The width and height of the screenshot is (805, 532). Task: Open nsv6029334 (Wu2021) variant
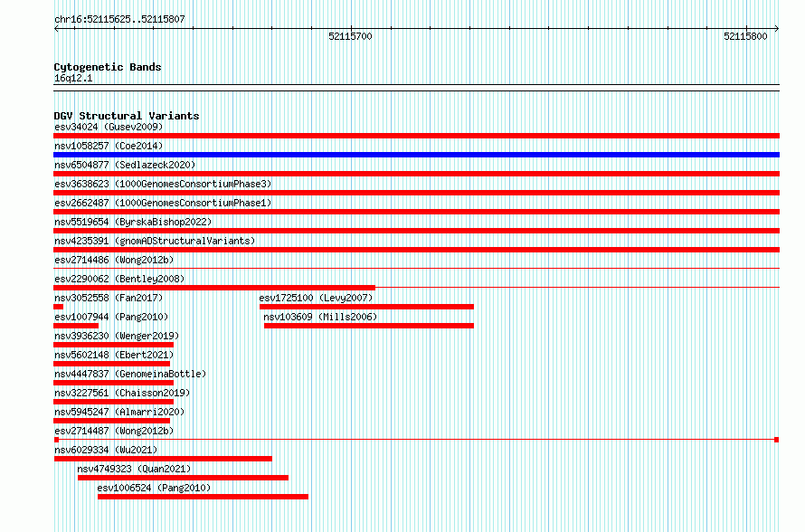106,450
